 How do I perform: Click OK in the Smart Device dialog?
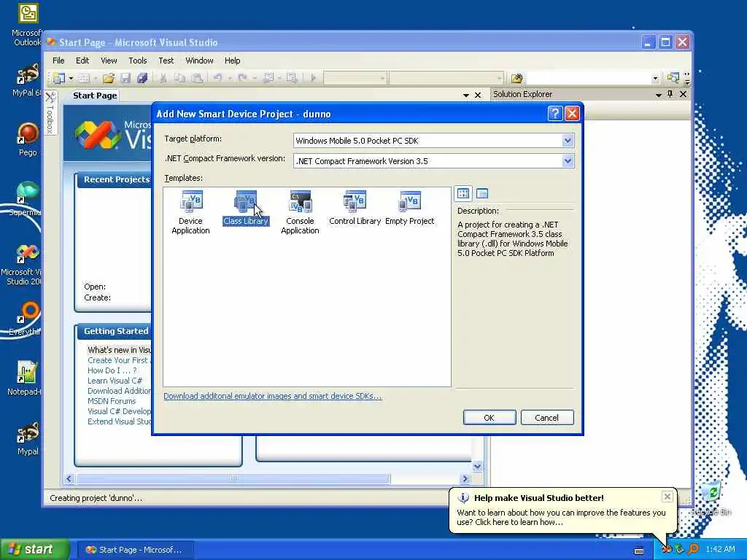489,418
